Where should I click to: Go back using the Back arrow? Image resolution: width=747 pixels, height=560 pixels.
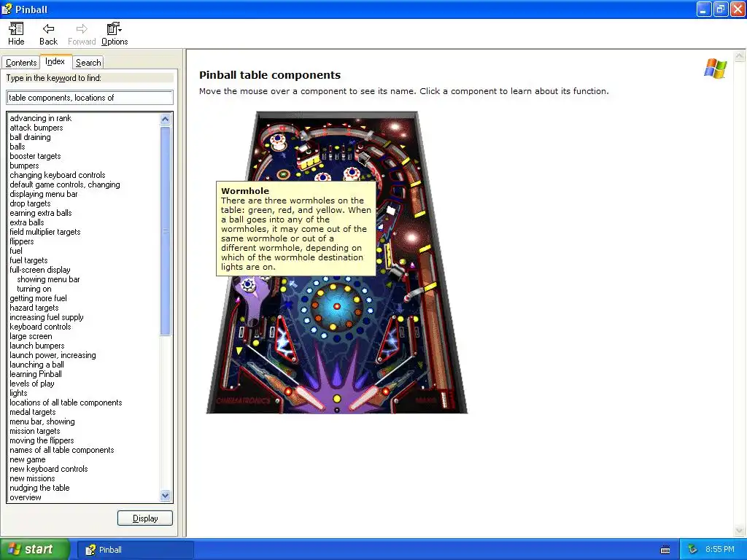pyautogui.click(x=48, y=34)
